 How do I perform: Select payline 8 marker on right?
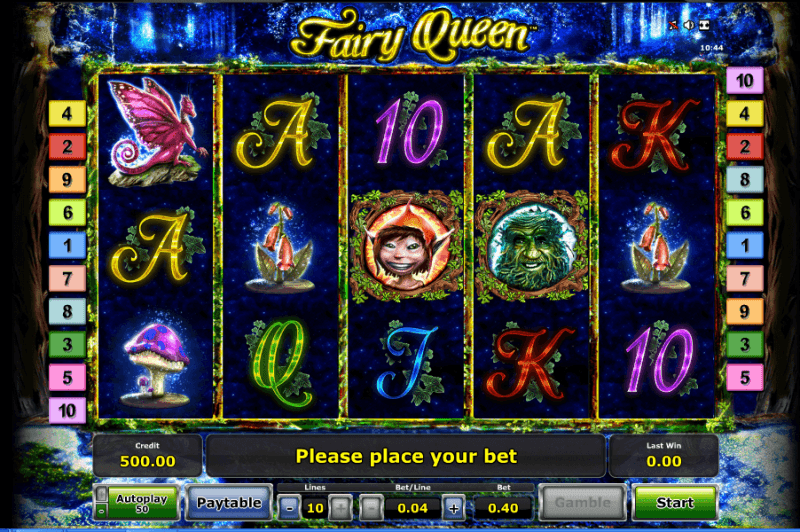[744, 180]
